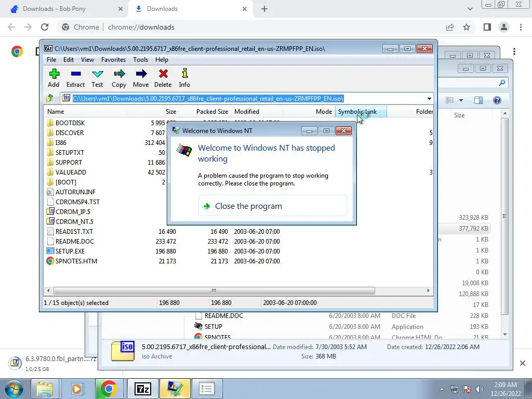Open the Windows Start menu
This screenshot has height=399, width=532.
(14, 389)
